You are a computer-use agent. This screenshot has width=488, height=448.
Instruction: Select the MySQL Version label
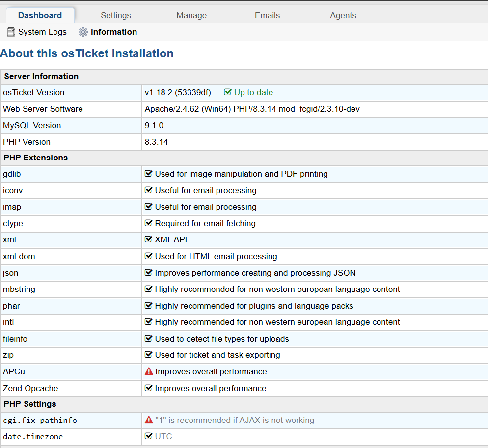(32, 126)
